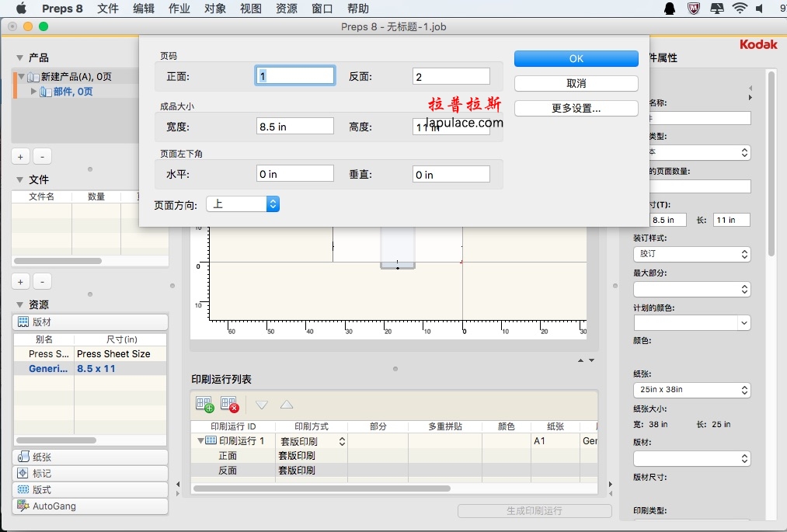Open the AutoGang resource section
The image size is (787, 532).
90,506
